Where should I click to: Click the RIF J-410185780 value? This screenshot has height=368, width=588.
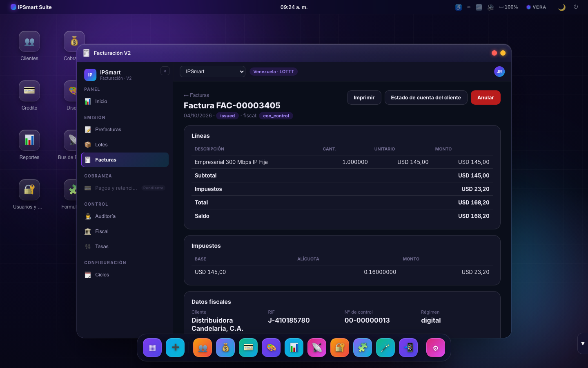pyautogui.click(x=289, y=320)
